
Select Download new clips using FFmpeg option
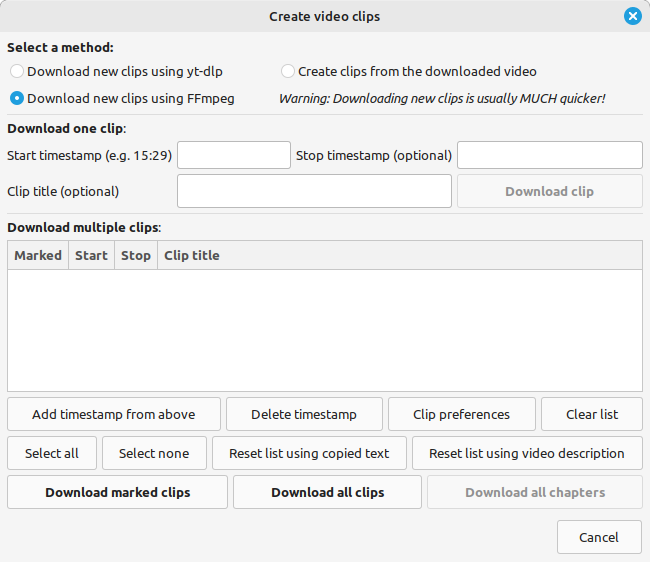17,99
